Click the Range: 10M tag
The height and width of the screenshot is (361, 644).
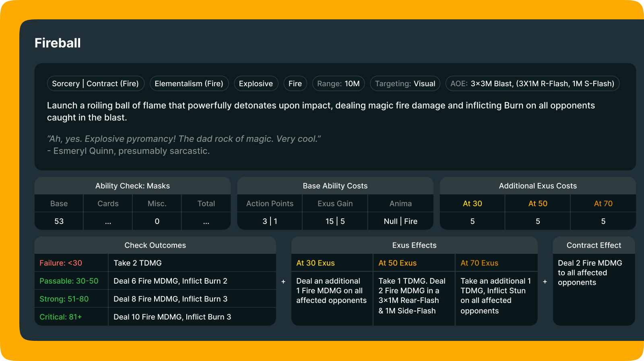point(339,83)
